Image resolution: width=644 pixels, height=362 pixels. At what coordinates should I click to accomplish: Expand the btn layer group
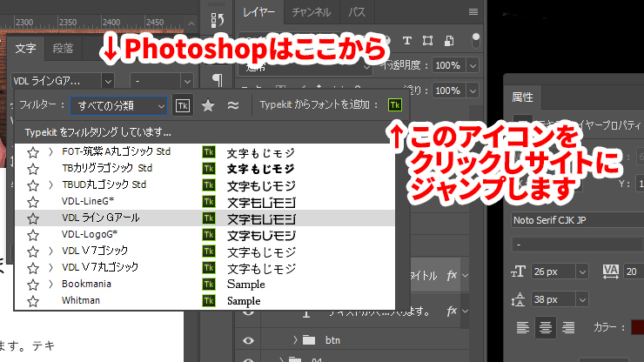[295, 340]
